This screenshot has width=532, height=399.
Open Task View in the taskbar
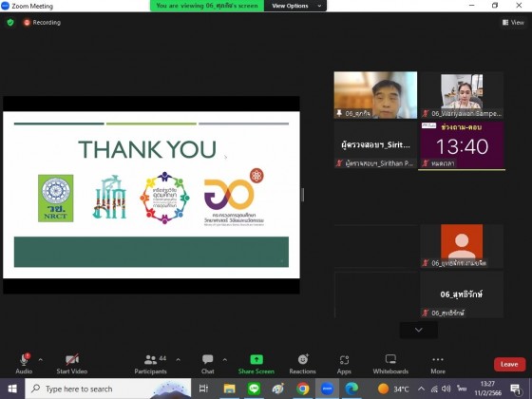pos(203,389)
